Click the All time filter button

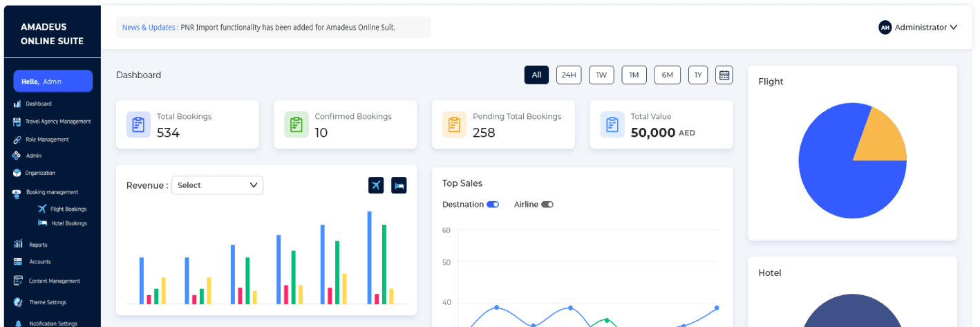(x=536, y=75)
